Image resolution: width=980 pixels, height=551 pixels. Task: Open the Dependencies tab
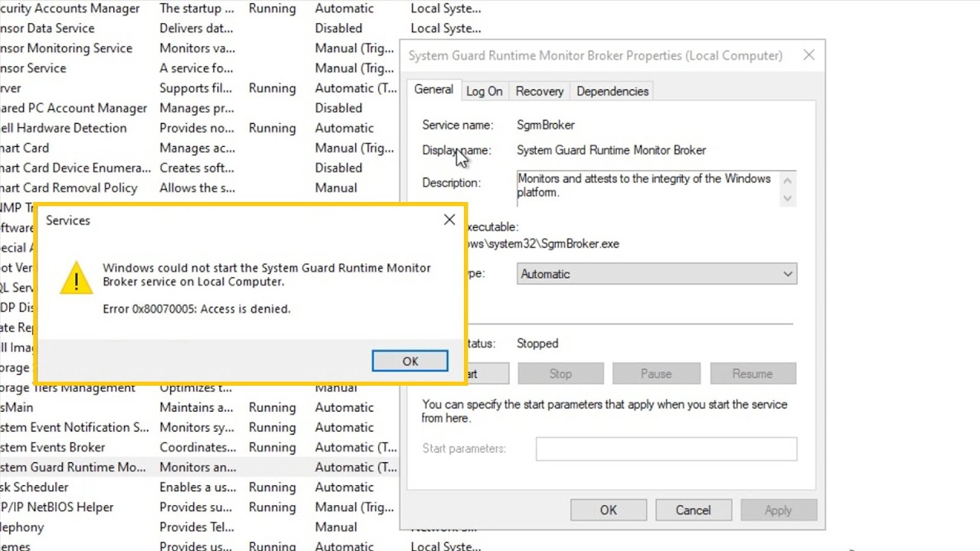(x=612, y=91)
